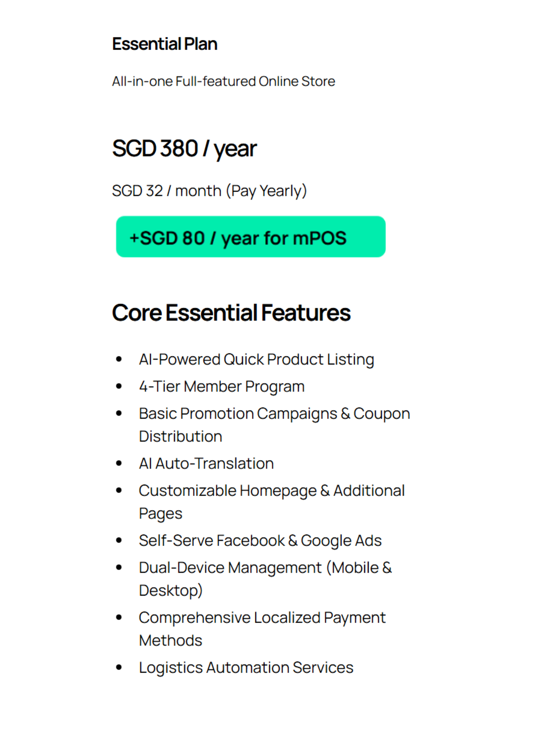Click the SGD 380 / year price text
The image size is (560, 747).
184,149
